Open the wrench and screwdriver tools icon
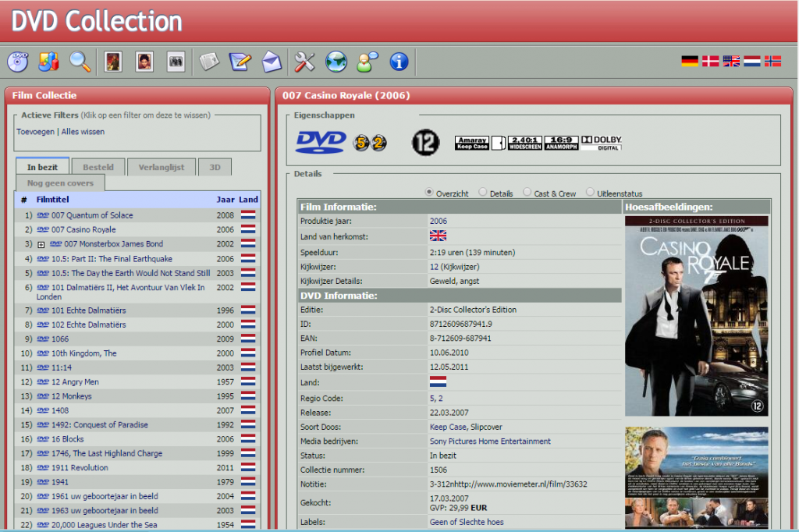This screenshot has width=799, height=532. click(304, 61)
